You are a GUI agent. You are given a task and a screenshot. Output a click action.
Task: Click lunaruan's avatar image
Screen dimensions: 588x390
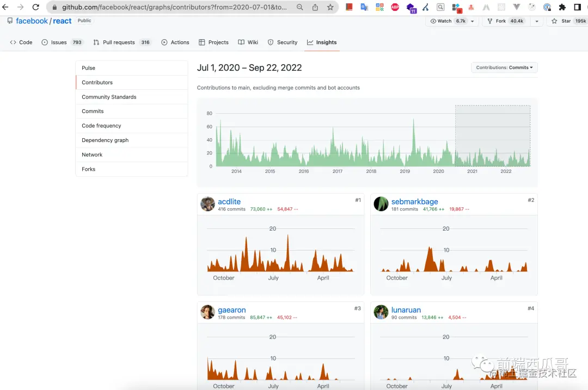(381, 312)
